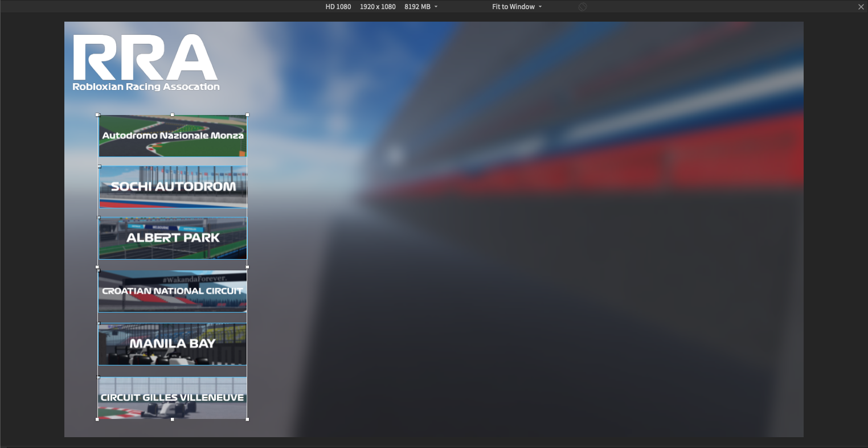Select the Albert Park banner
Screen dimensions: 868x448
[x=173, y=238]
